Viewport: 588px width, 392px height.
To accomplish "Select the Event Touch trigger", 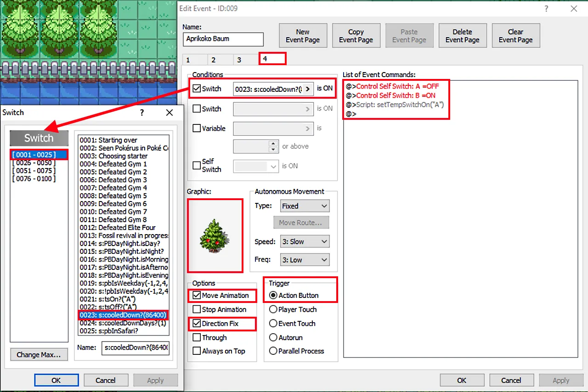I will coord(273,324).
